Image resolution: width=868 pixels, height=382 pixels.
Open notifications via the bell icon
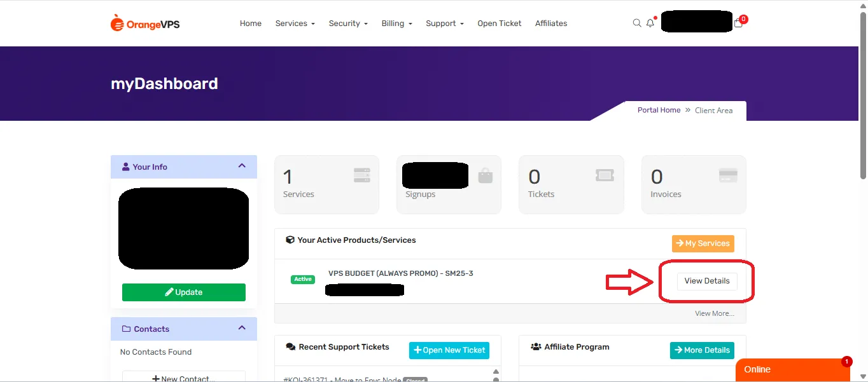coord(650,23)
